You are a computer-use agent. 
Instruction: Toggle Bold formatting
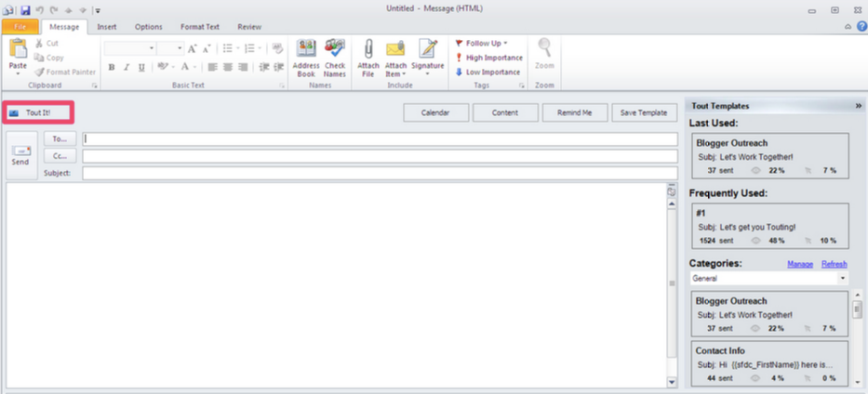(x=112, y=68)
